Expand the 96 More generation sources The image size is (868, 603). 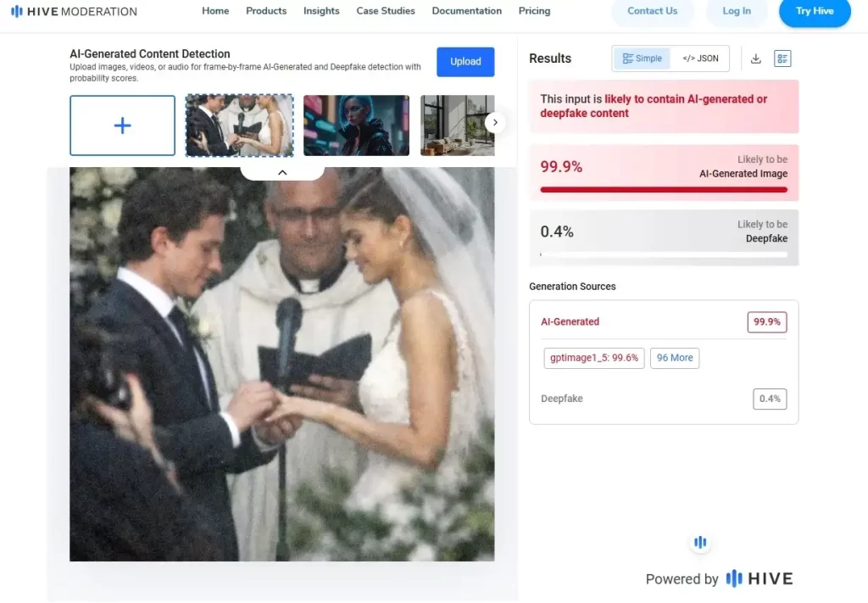(674, 358)
